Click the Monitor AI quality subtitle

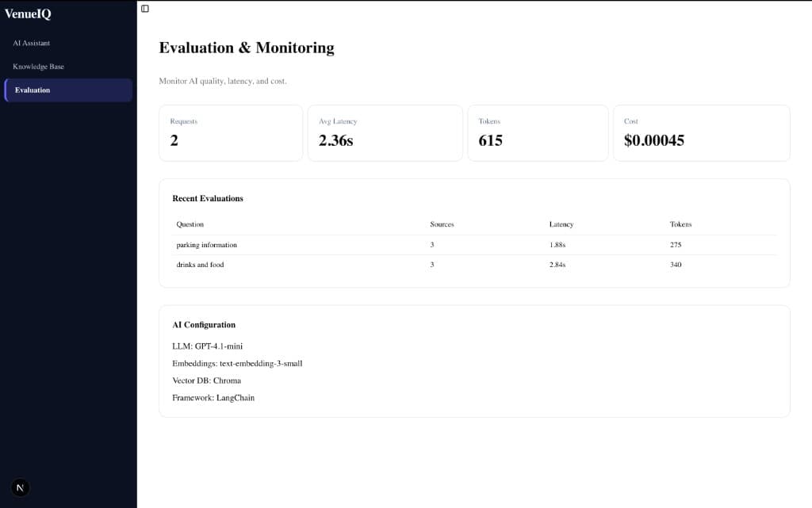[x=223, y=81]
